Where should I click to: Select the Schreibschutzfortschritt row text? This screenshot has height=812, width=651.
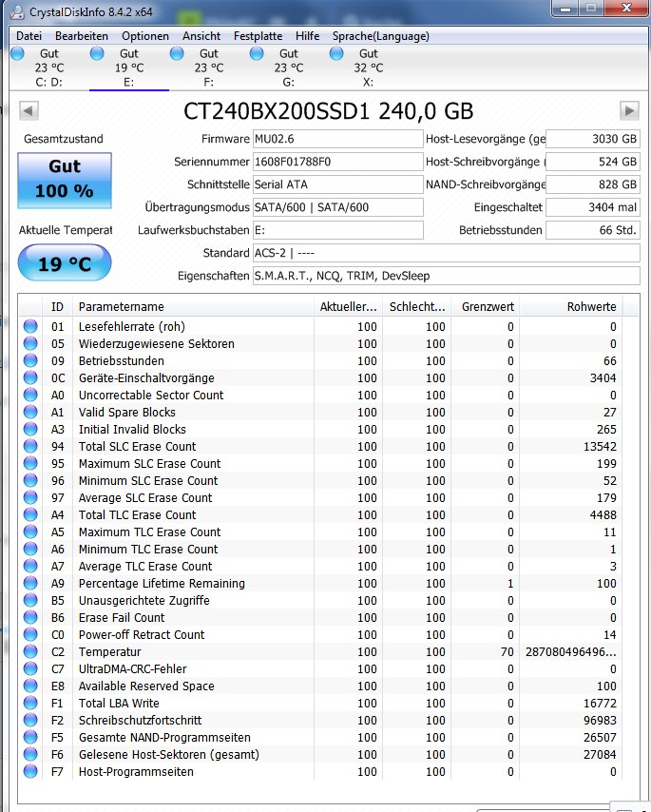[141, 720]
